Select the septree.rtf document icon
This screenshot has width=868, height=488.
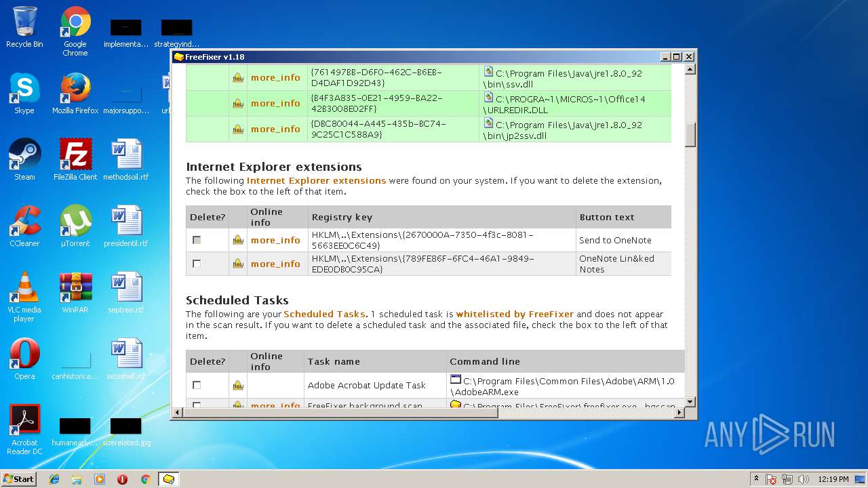coord(126,293)
